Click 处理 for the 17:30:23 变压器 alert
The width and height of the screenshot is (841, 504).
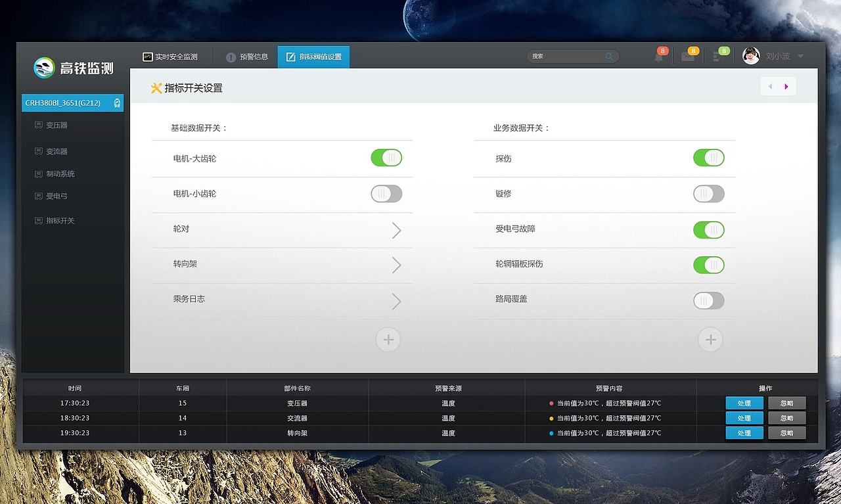coord(744,403)
